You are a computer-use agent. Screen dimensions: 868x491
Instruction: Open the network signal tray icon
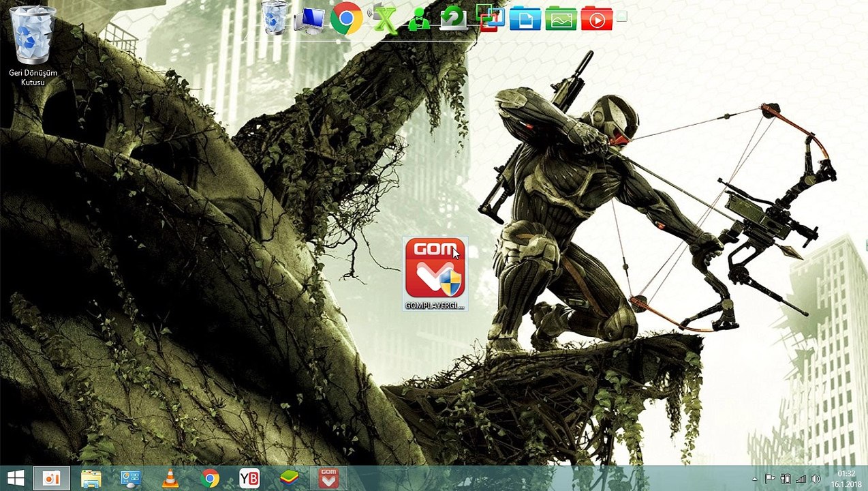point(801,479)
